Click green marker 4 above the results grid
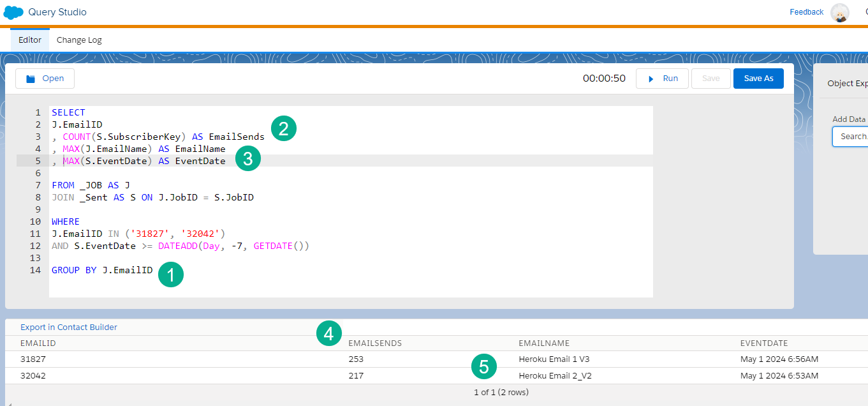868x406 pixels. point(329,333)
